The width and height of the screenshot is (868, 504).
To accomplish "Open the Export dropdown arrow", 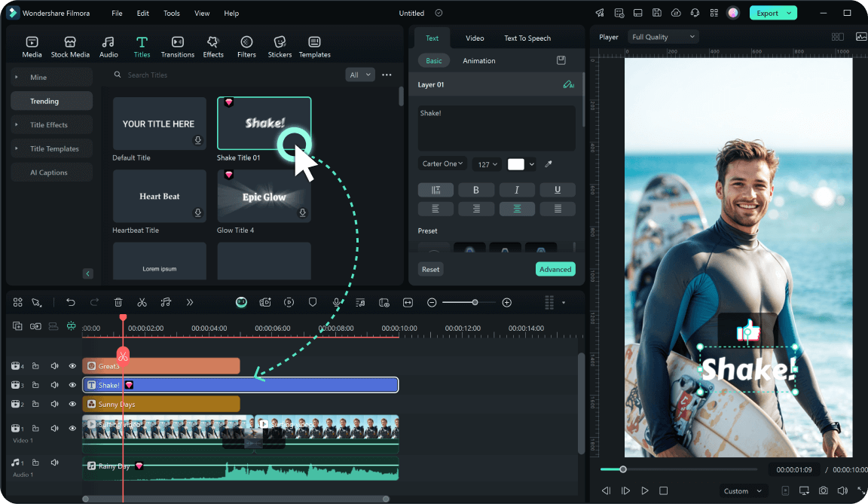I will pyautogui.click(x=790, y=13).
